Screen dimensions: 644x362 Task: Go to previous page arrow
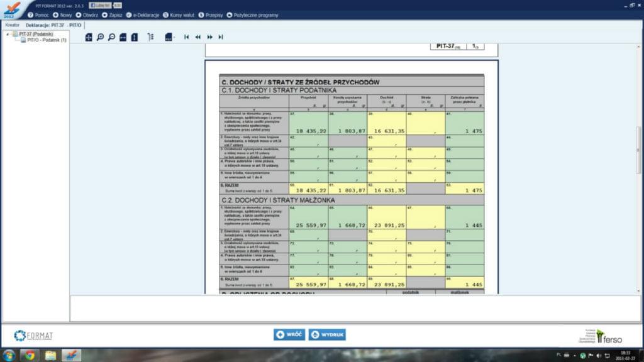(197, 37)
